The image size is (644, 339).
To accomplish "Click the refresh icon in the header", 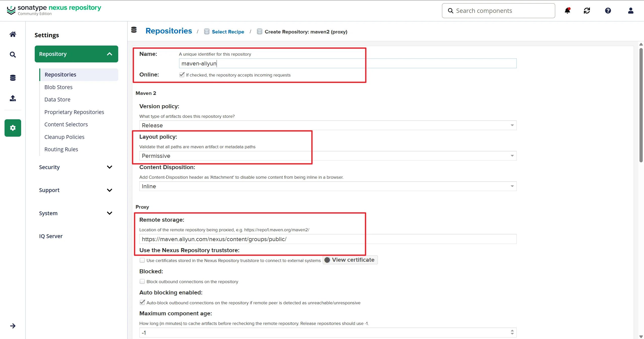I will pos(587,11).
